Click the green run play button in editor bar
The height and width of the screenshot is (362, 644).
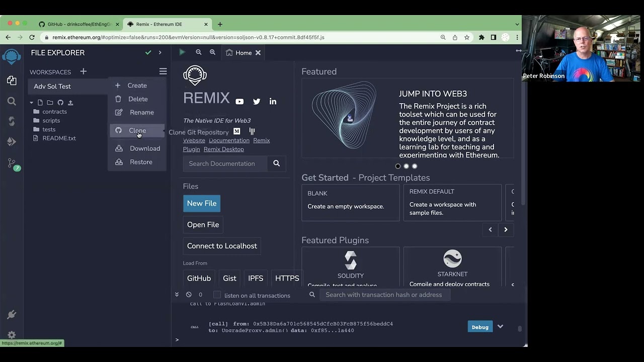point(182,52)
